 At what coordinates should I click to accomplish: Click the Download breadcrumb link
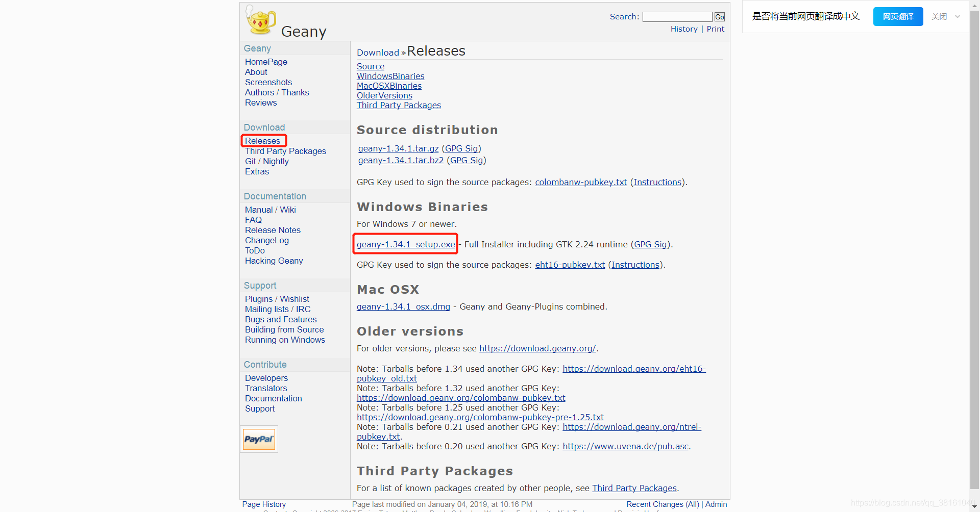pos(378,53)
